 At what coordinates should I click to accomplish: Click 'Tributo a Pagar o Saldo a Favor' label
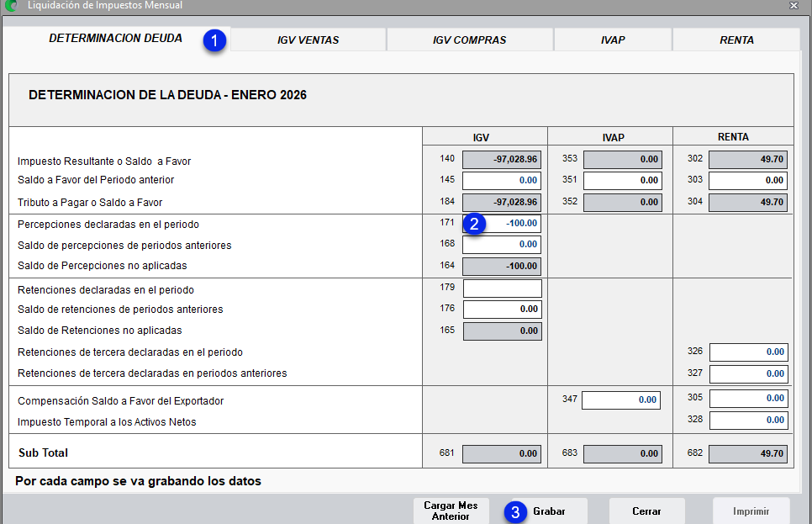[90, 203]
